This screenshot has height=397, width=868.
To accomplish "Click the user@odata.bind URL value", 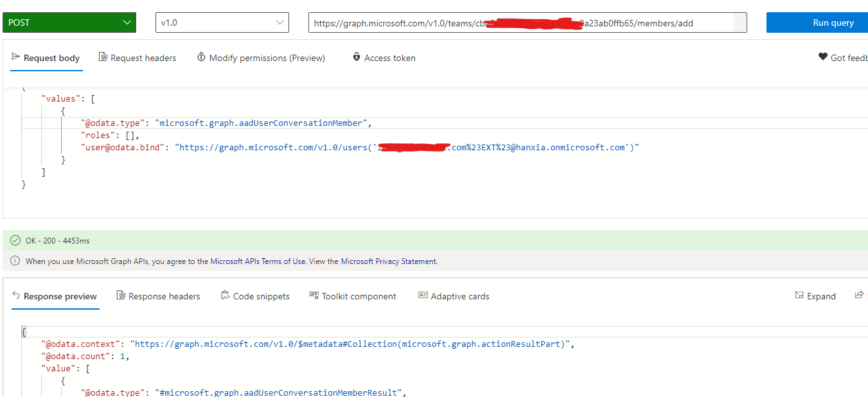I will coord(407,147).
